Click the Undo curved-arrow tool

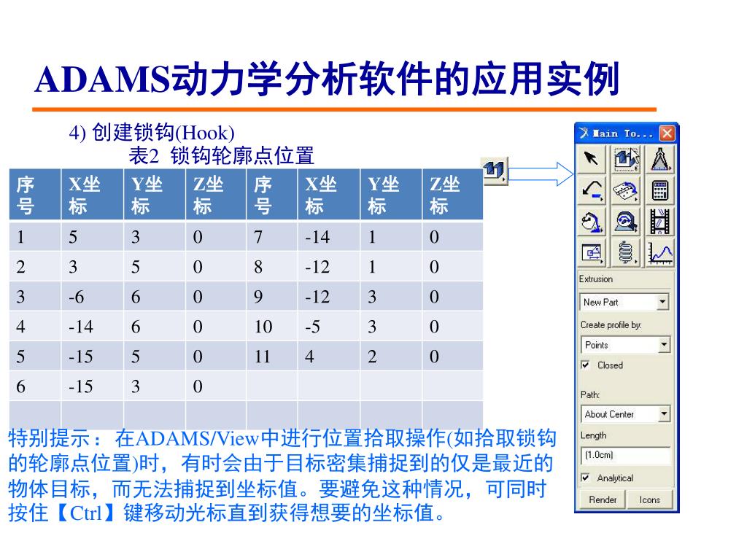click(591, 190)
